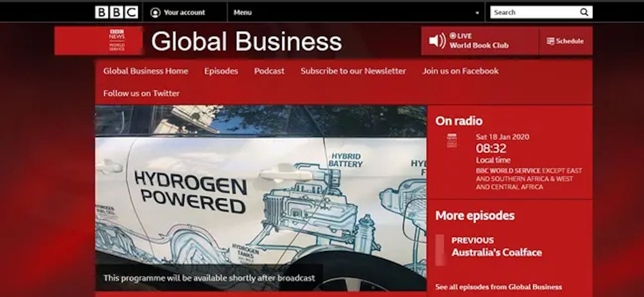Viewport: 644px width, 297px height.
Task: Click the live radio speaker icon
Action: click(437, 41)
